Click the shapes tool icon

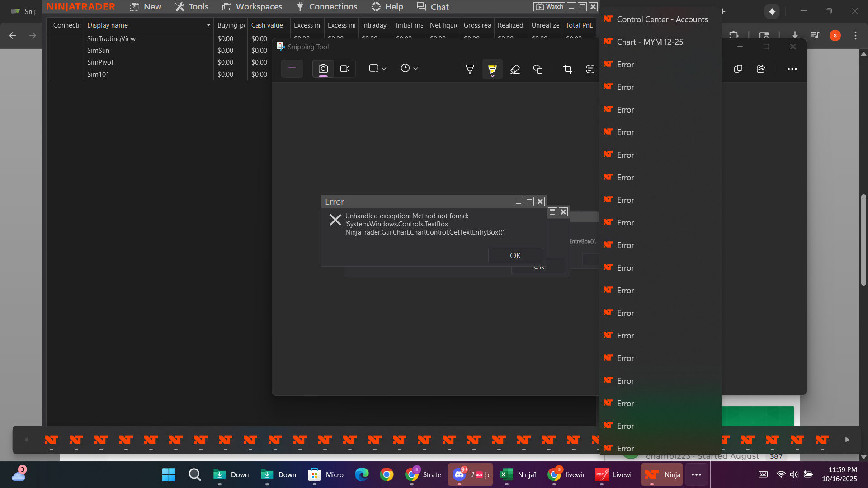click(538, 69)
